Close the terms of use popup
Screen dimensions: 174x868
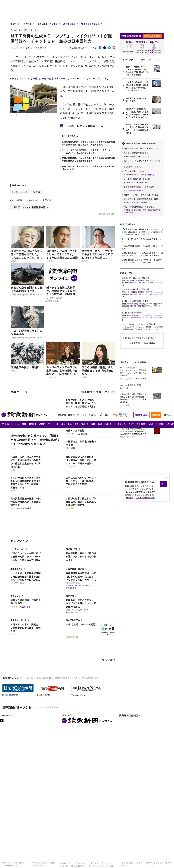pos(166,477)
